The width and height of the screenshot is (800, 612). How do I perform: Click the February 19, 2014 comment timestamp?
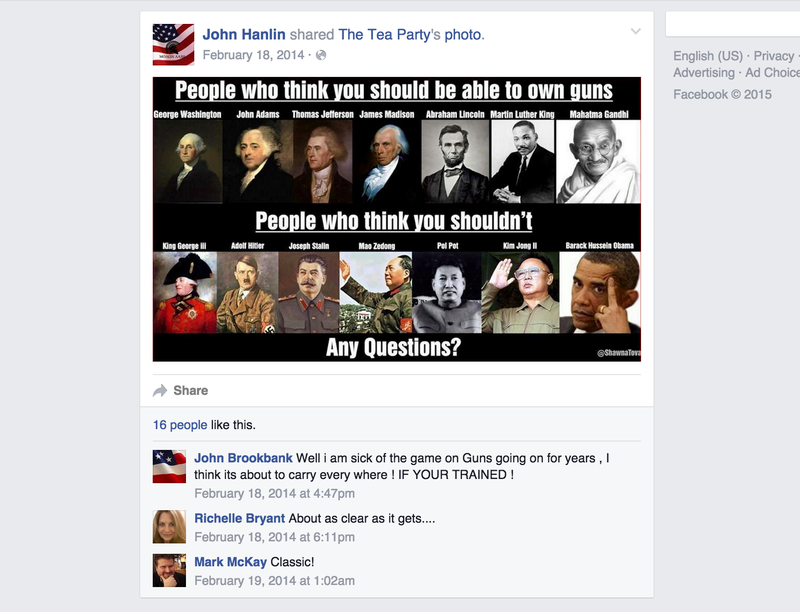pyautogui.click(x=274, y=581)
